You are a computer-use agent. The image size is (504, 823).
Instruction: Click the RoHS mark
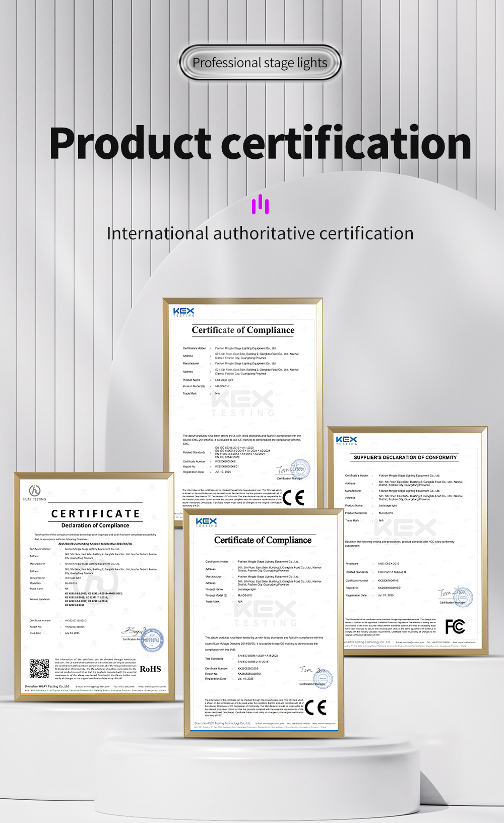[150, 669]
